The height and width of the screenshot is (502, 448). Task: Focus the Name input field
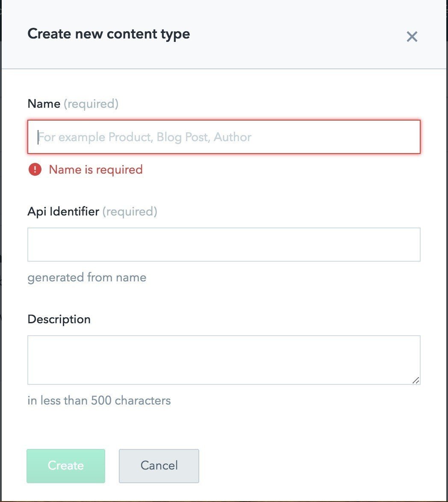(224, 137)
